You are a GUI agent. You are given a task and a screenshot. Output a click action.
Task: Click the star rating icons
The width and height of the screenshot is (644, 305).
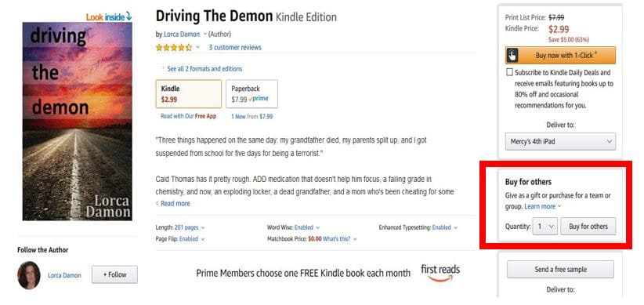tap(174, 47)
